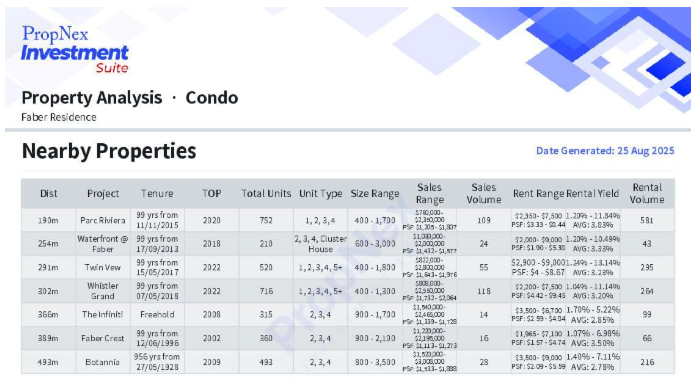Select the Dist column header

coord(48,194)
